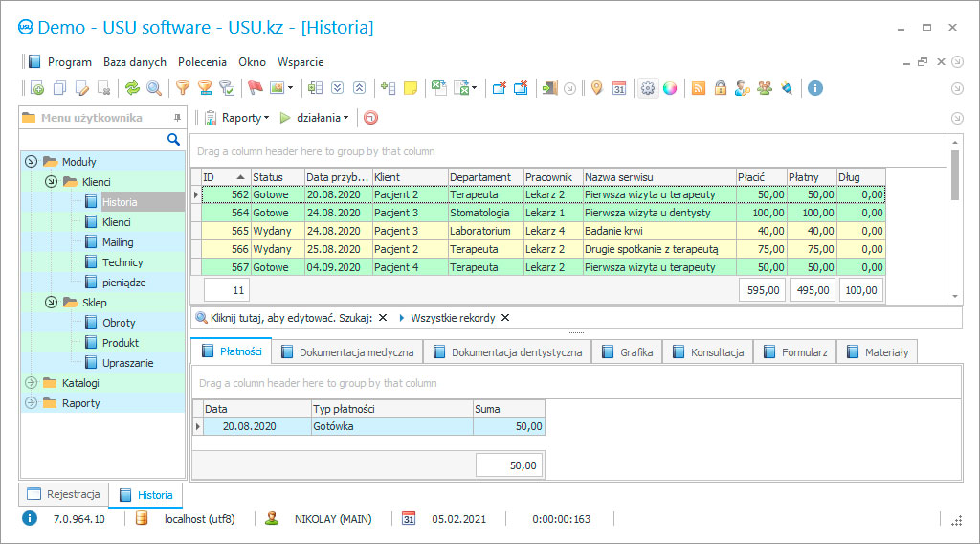Screen dimensions: 980x544
Task: Click the map location pin icon
Action: pyautogui.click(x=596, y=88)
